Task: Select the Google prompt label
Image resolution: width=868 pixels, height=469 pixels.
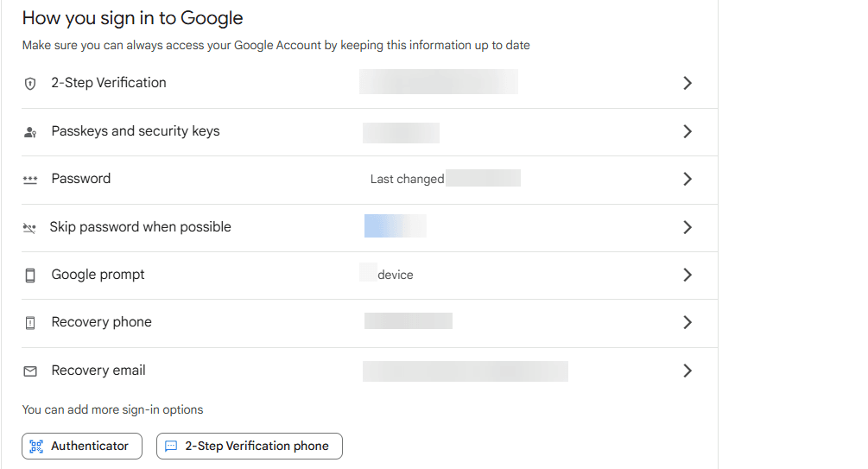Action: [x=98, y=275]
